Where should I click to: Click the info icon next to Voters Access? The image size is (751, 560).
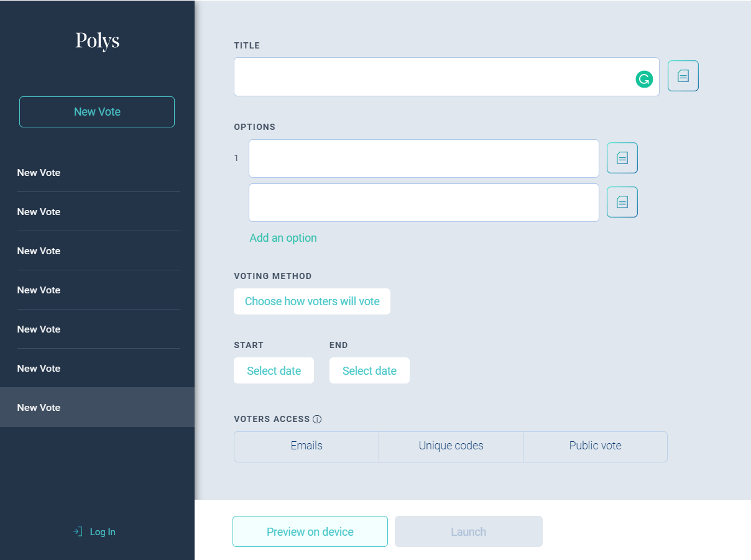tap(317, 420)
